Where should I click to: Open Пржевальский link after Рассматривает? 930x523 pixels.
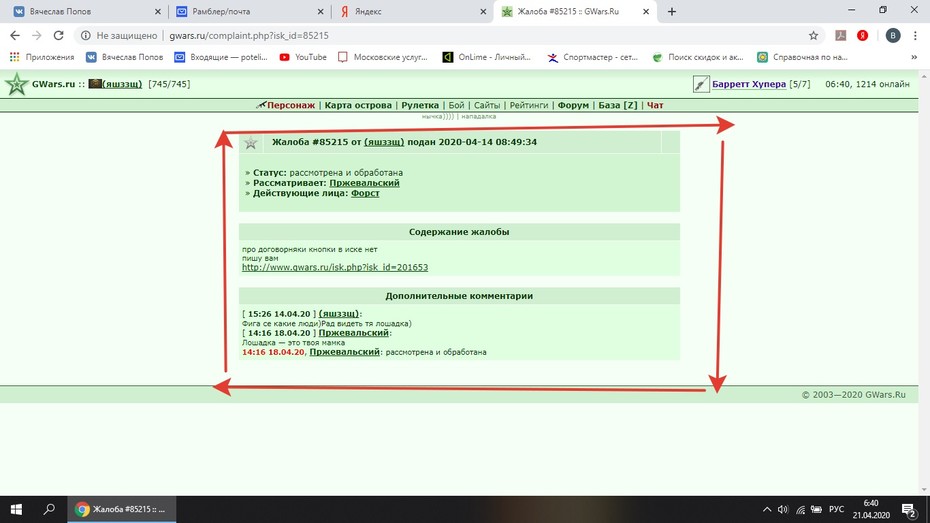coord(364,183)
